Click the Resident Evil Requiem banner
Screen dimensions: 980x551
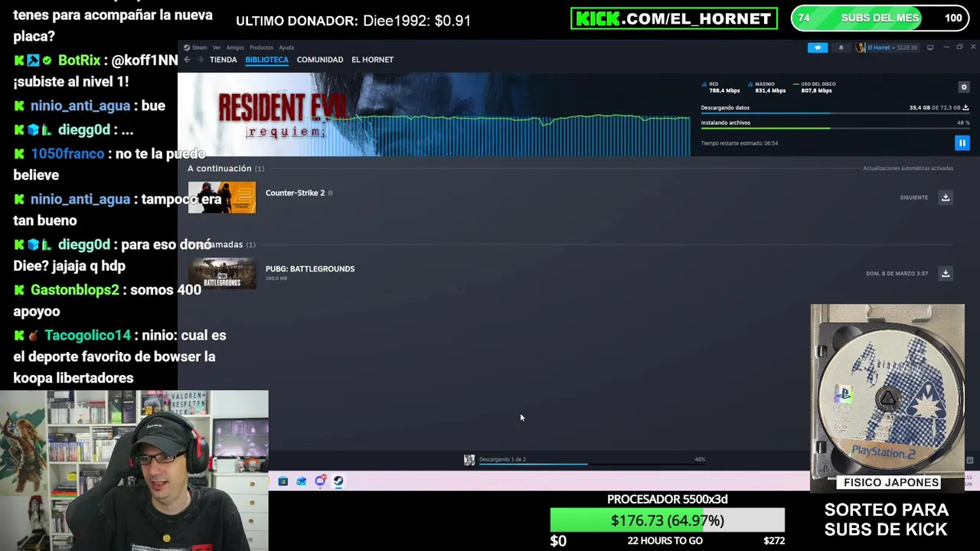(x=434, y=115)
